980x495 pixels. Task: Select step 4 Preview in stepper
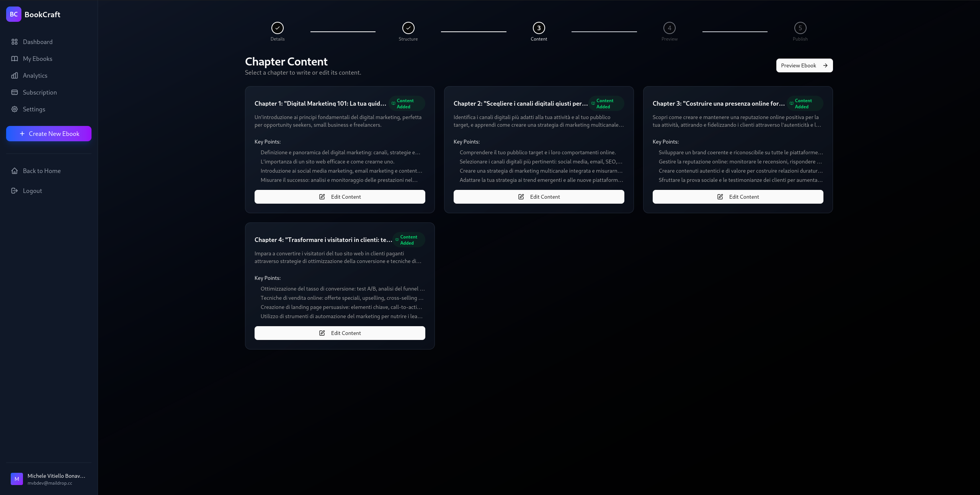(x=669, y=28)
